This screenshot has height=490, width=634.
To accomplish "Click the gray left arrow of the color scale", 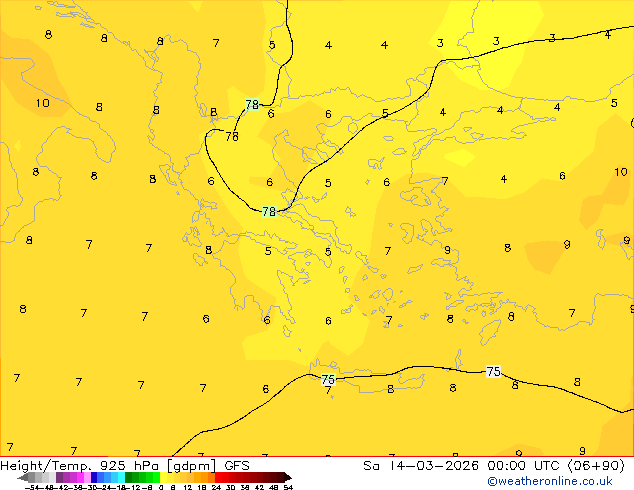I will click(23, 478).
